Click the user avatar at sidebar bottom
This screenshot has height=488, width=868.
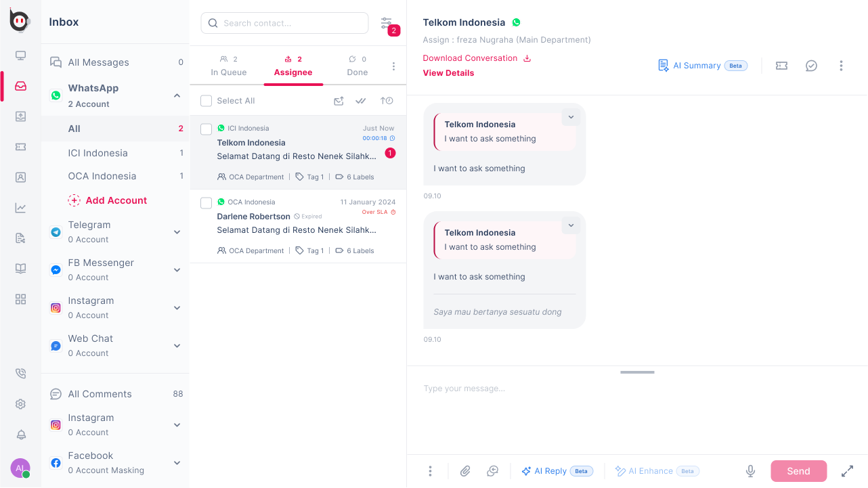pos(20,468)
